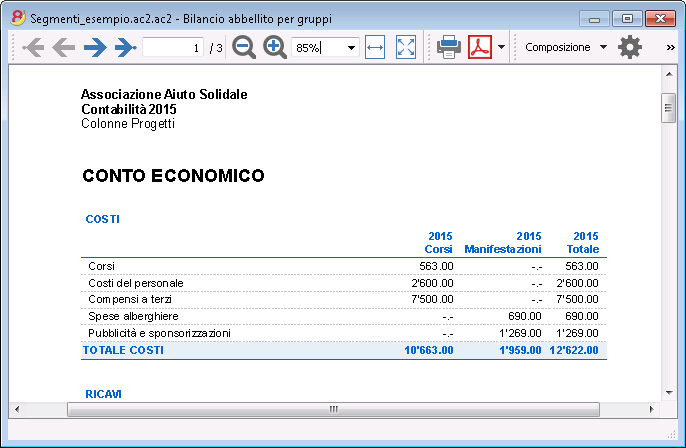Open settings with the gear icon
The image size is (686, 448).
[x=630, y=47]
